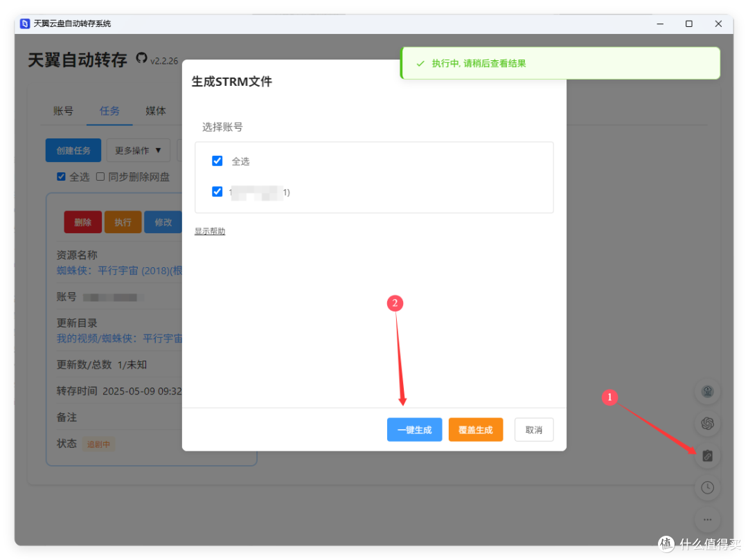Click the red 删除 button

pyautogui.click(x=82, y=222)
